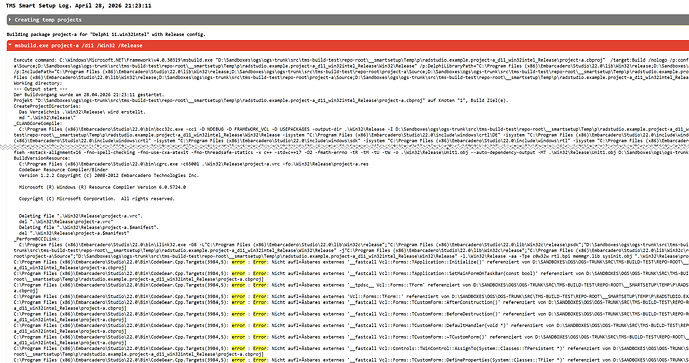Click the 'Microsoft (R) Windows (R) Resource Compiler' line
The height and width of the screenshot is (363, 689).
(102, 187)
